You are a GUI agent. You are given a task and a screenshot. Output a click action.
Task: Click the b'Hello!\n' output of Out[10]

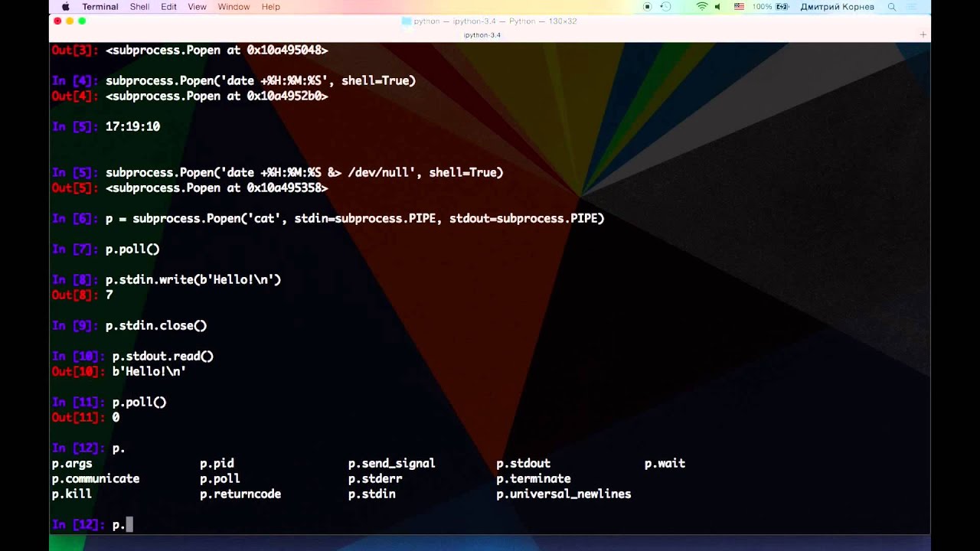coord(149,371)
